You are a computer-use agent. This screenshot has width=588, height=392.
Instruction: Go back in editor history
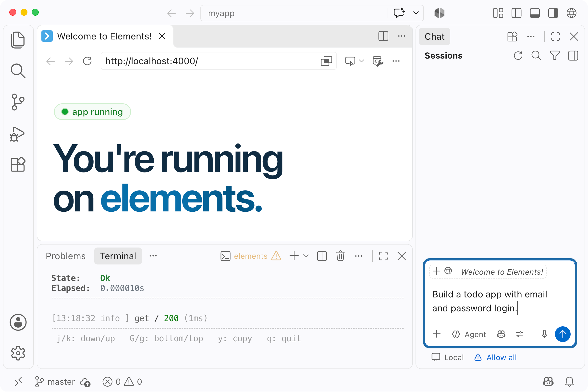(171, 13)
